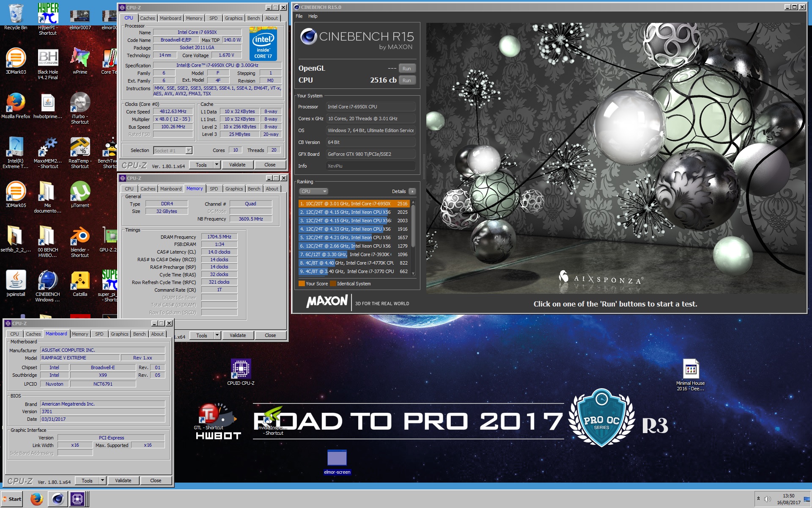Screen dimensions: 812x508
Task: Select ranking row 9 Core i7-3770
Action: pos(354,271)
